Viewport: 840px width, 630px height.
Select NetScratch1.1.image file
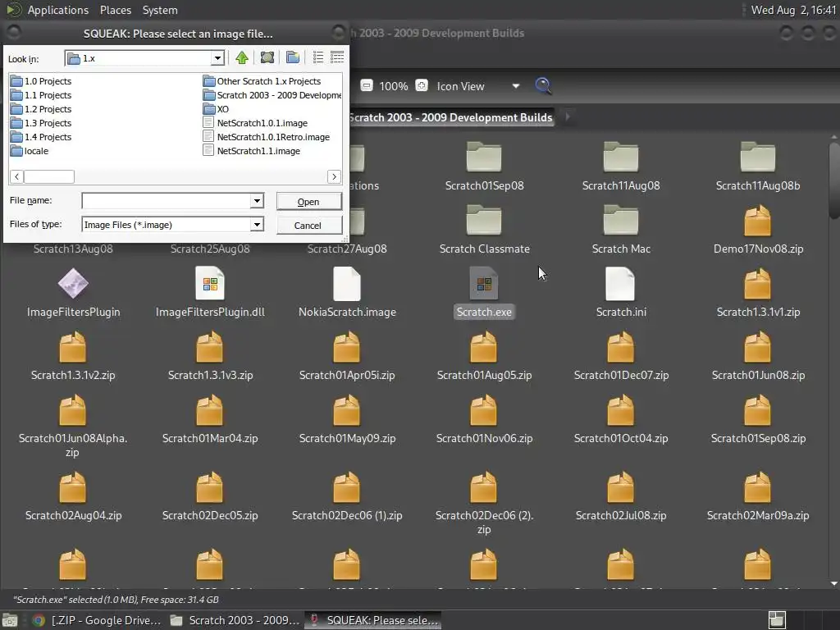click(252, 151)
